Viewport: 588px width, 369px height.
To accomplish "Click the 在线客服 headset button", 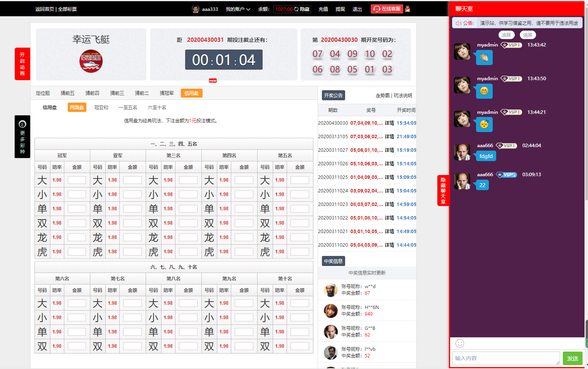I will click(387, 9).
